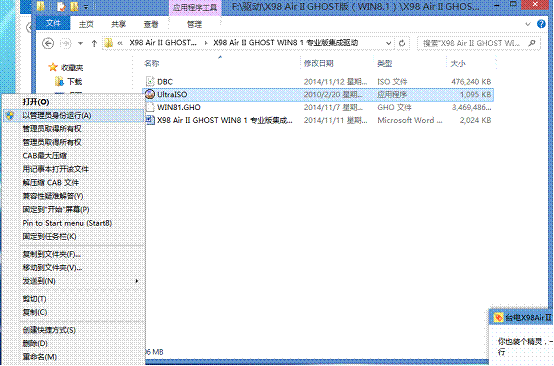Click the Properties quick access icon
554x366 pixels.
tap(62, 6)
